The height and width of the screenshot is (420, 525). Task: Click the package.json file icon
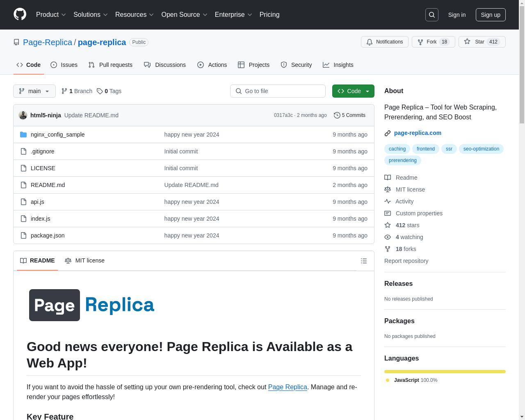pyautogui.click(x=23, y=235)
